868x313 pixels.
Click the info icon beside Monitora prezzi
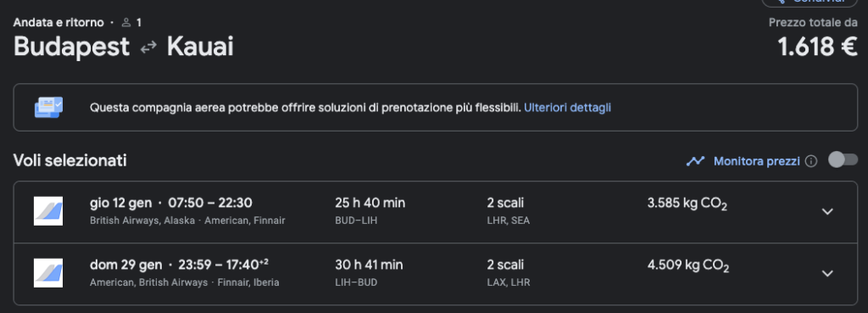point(811,161)
